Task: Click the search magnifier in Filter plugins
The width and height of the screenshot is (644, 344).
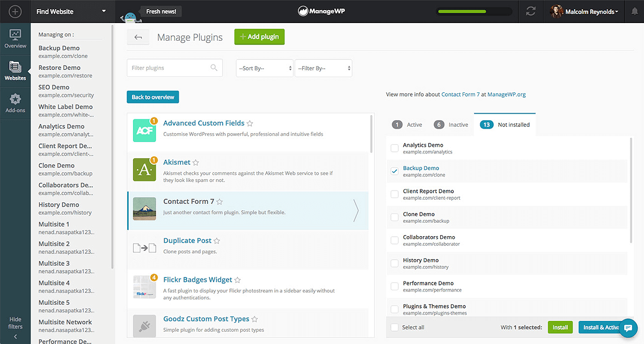Action: point(214,68)
